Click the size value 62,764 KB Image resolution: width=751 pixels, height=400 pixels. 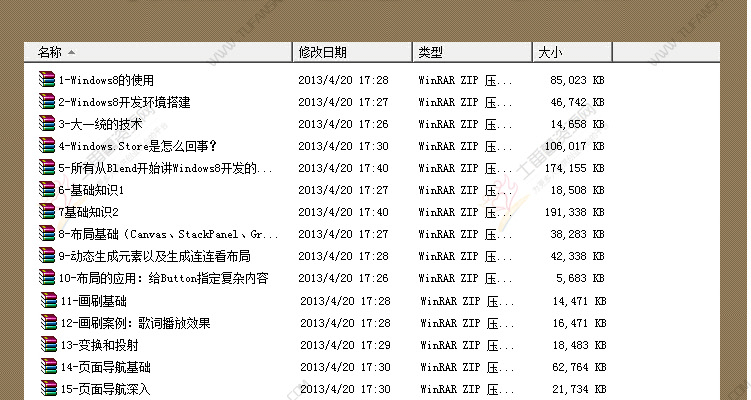point(580,367)
